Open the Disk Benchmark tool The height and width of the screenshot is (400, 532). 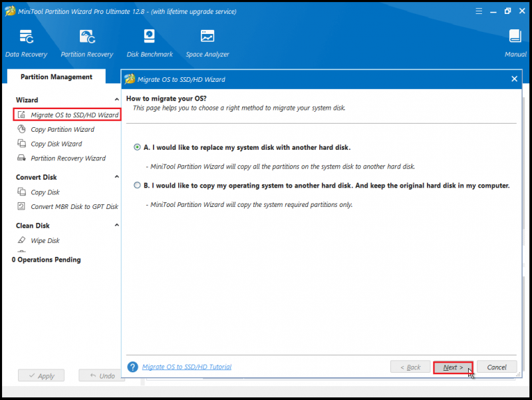click(x=150, y=43)
